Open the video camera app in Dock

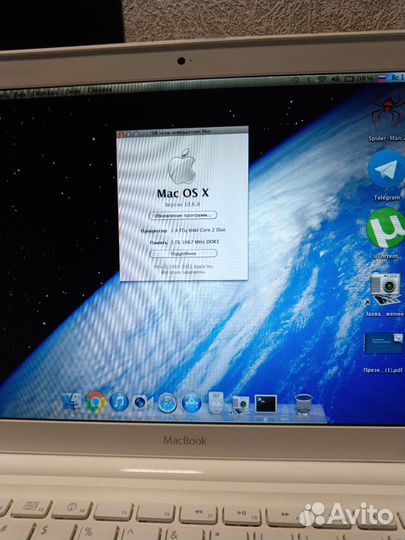pyautogui.click(x=143, y=402)
